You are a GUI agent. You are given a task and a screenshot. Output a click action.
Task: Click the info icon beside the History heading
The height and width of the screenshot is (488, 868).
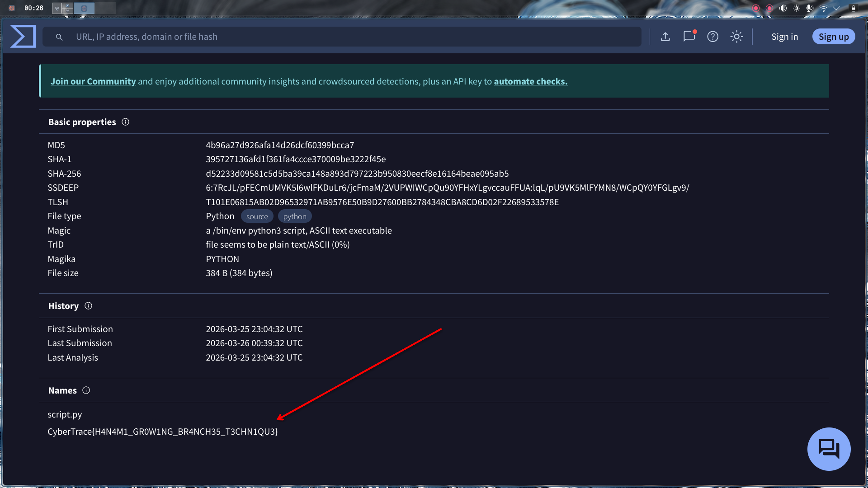tap(88, 305)
